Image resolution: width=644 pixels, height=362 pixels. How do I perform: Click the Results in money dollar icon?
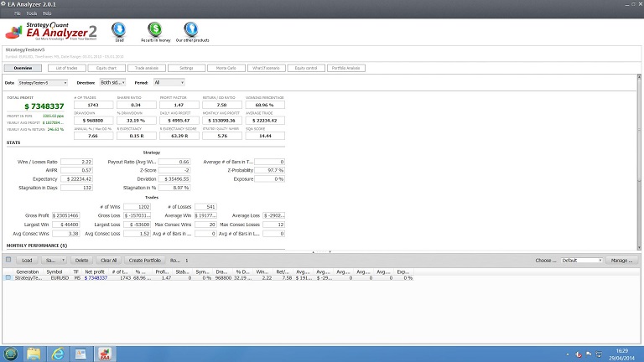point(153,31)
